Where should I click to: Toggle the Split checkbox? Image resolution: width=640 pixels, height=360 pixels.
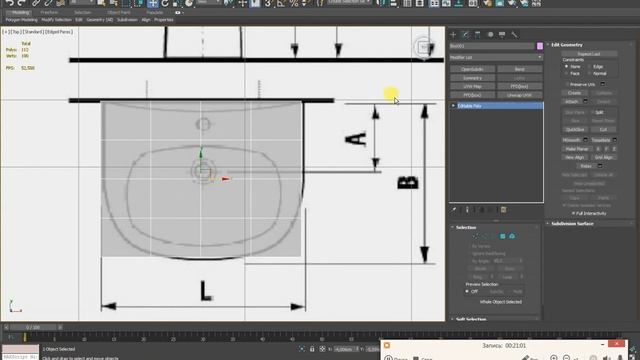593,112
